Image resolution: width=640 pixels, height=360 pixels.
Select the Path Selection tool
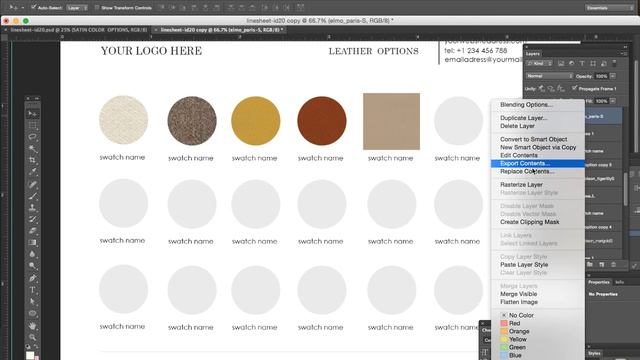(33, 302)
